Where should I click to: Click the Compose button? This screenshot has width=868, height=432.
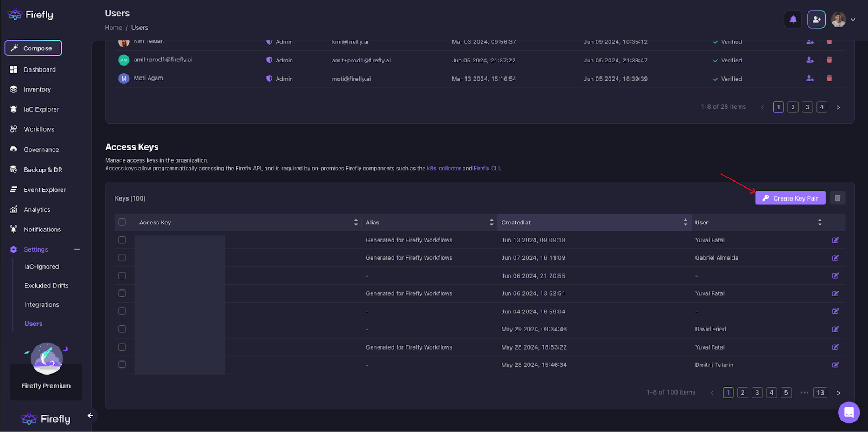[x=33, y=48]
